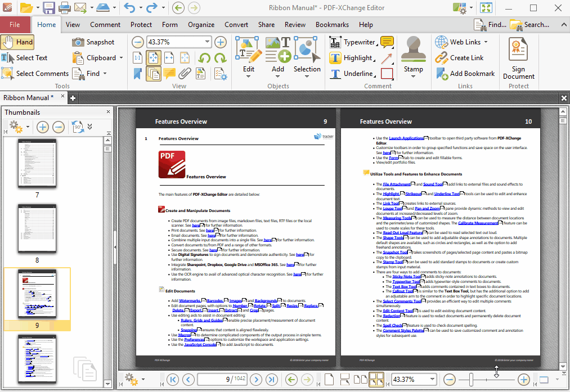The width and height of the screenshot is (570, 392).
Task: Click the bottom zoom slider handle
Action: (x=471, y=380)
